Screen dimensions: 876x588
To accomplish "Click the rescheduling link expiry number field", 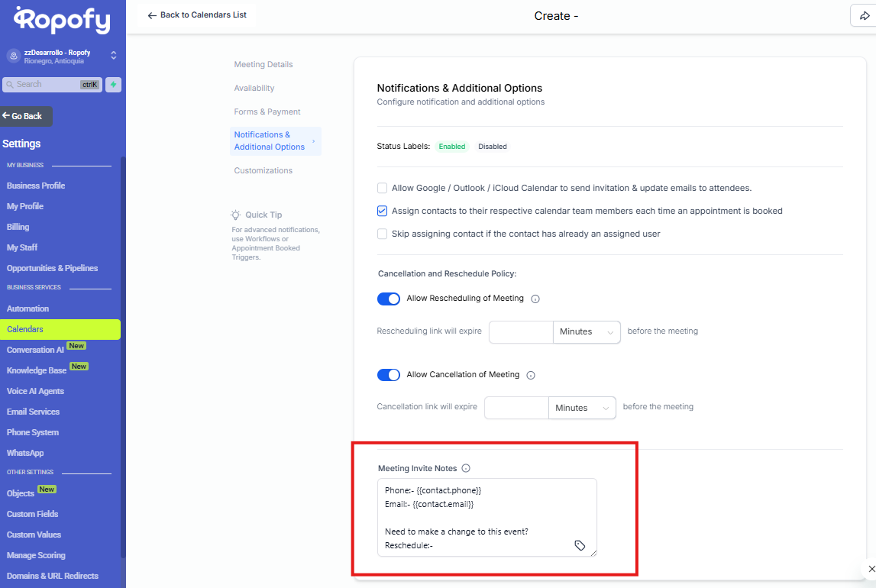I will [521, 332].
